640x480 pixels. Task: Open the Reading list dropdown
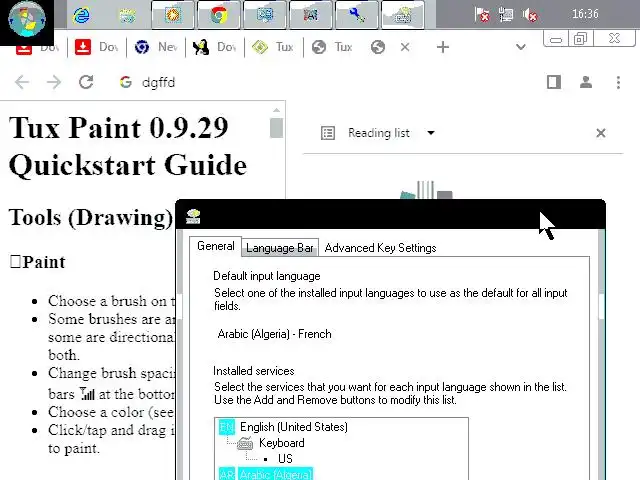point(431,133)
